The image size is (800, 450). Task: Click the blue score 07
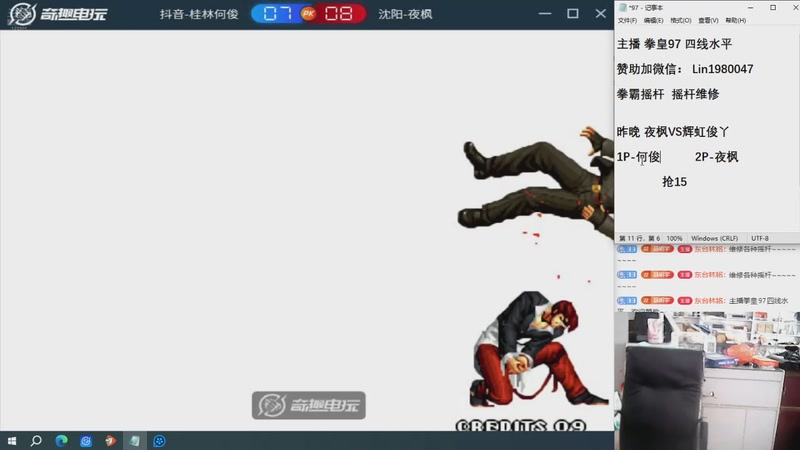(x=278, y=14)
